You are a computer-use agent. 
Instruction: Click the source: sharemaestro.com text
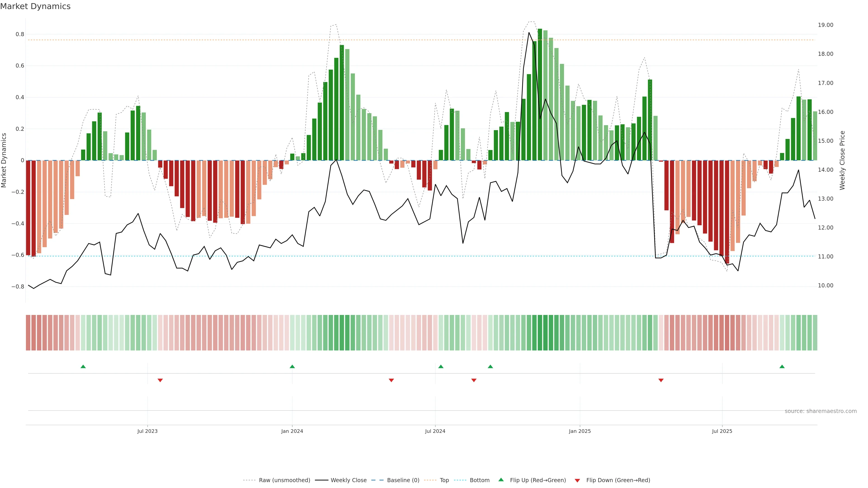[821, 411]
